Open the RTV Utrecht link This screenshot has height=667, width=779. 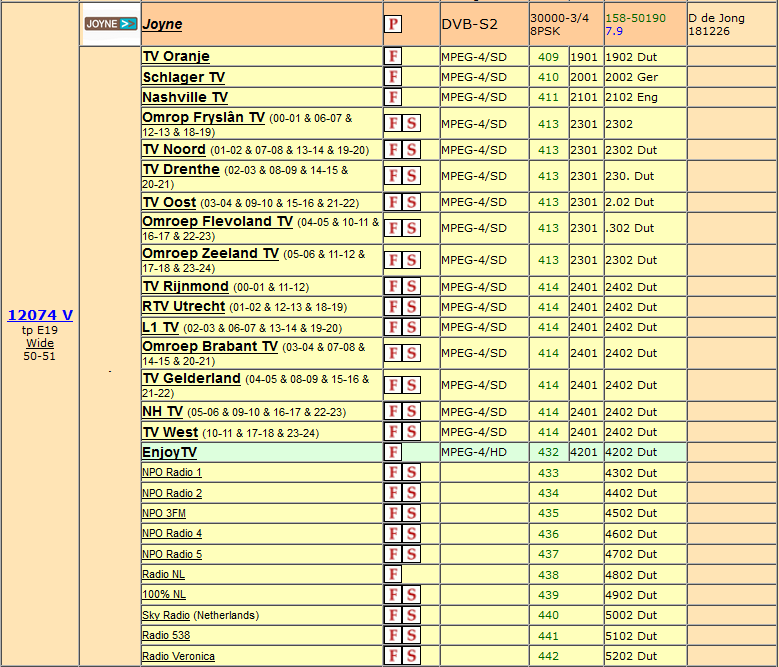point(183,306)
